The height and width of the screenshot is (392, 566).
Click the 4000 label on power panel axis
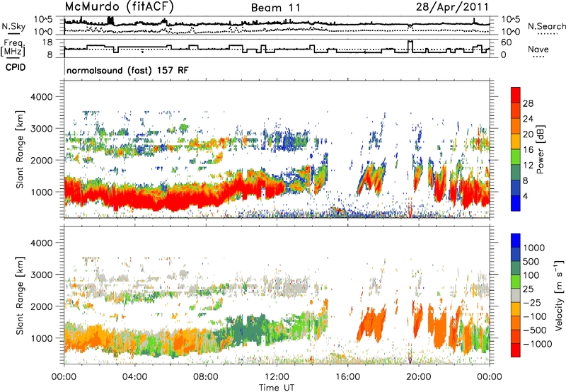(x=41, y=97)
